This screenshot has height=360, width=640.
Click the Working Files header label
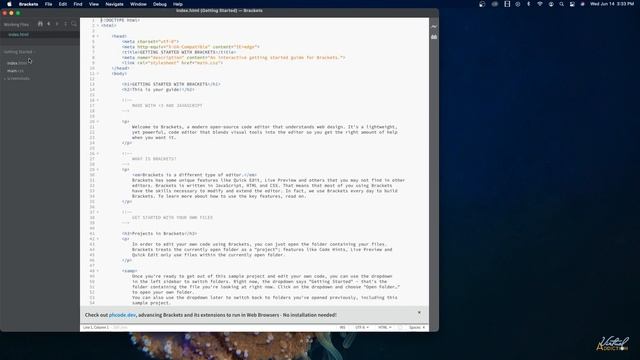pyautogui.click(x=16, y=24)
